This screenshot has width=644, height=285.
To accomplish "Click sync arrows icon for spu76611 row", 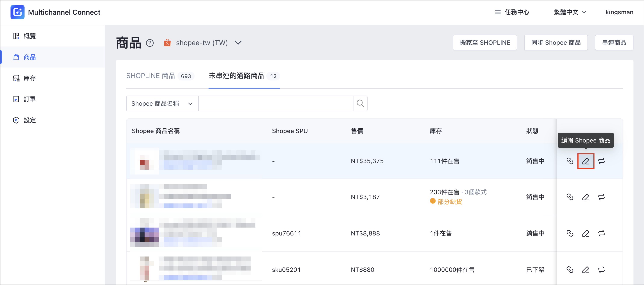I will pyautogui.click(x=602, y=233).
